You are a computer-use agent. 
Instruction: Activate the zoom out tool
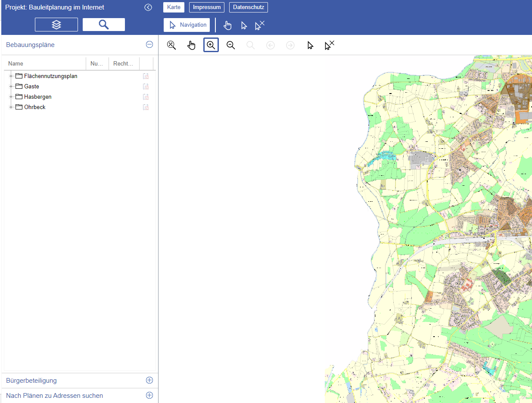(230, 45)
